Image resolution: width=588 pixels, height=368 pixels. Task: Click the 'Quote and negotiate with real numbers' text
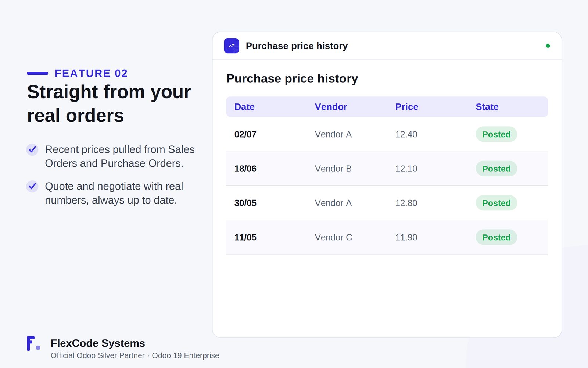click(x=114, y=193)
